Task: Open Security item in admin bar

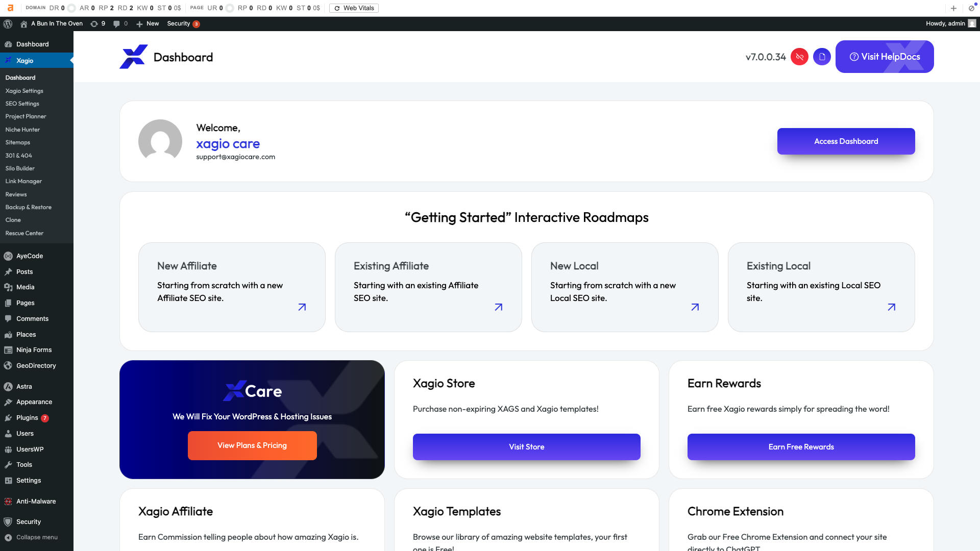Action: 183,23
